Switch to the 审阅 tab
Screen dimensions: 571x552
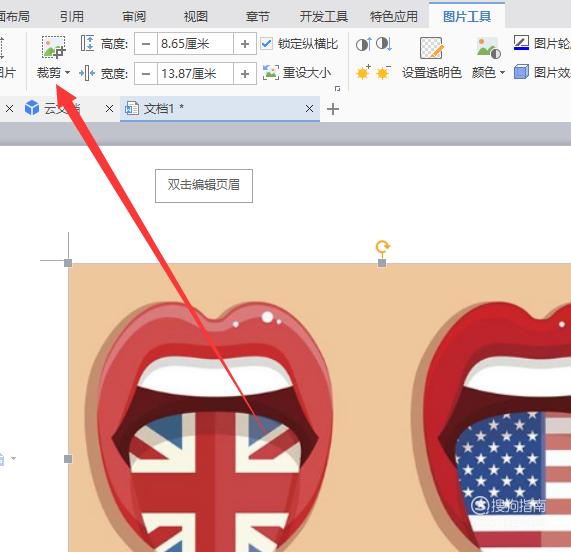(x=134, y=16)
